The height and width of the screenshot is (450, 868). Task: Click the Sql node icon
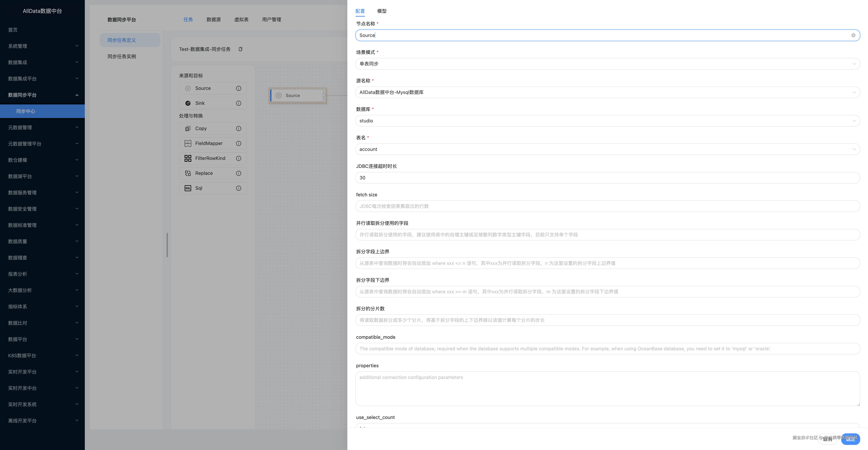click(188, 188)
